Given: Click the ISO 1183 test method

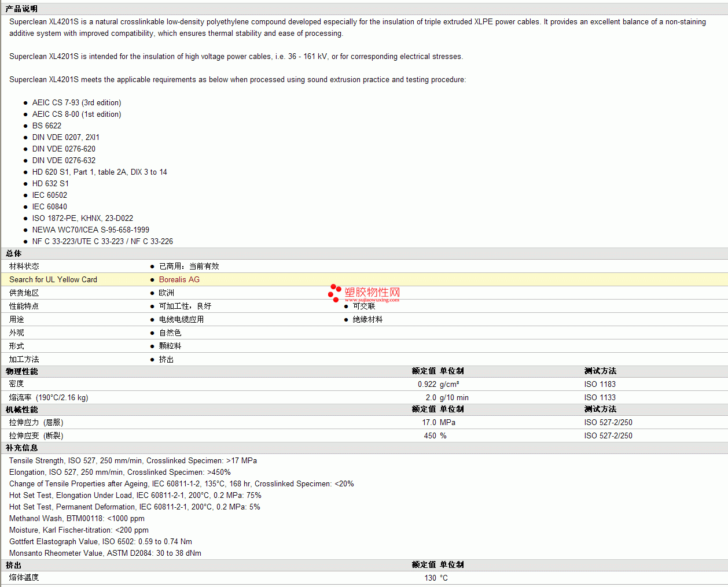Looking at the screenshot, I should (x=600, y=384).
